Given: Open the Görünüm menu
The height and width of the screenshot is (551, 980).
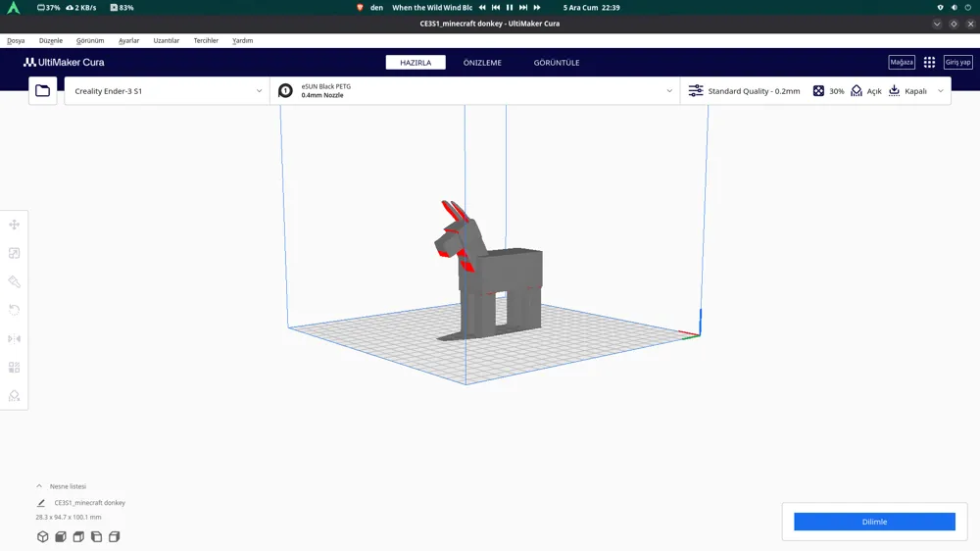Looking at the screenshot, I should click(90, 40).
